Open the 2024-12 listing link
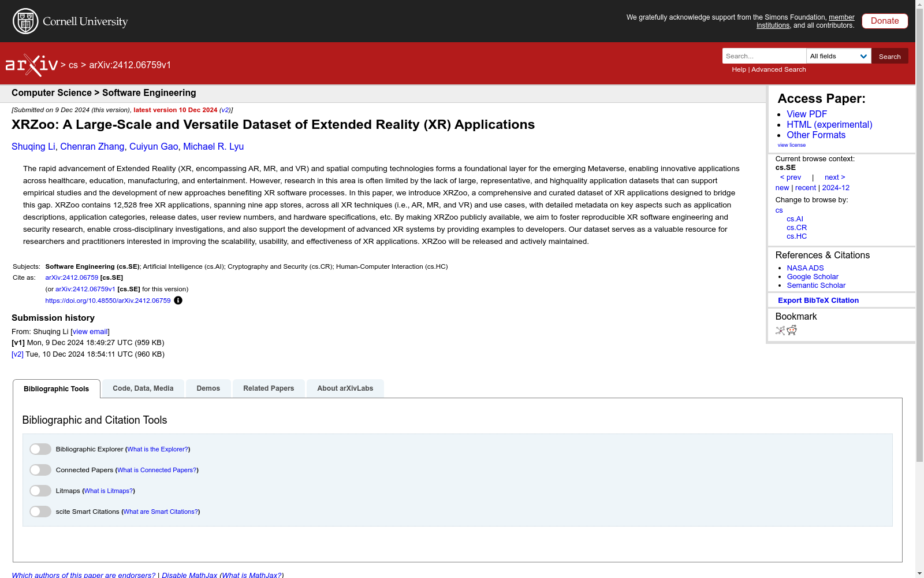 point(836,188)
